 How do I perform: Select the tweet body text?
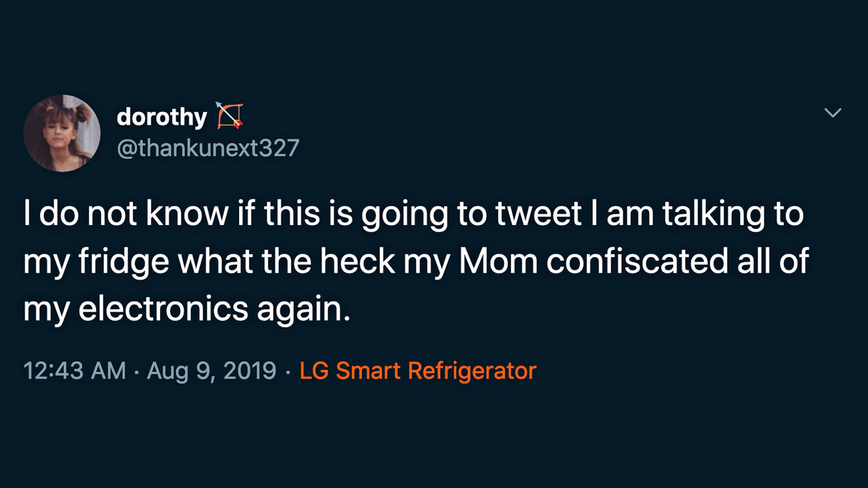(415, 260)
